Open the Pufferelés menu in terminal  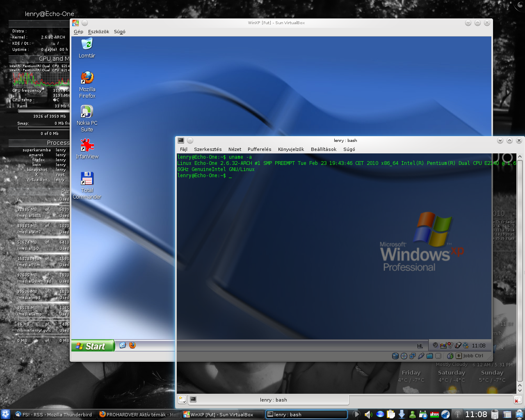[260, 149]
